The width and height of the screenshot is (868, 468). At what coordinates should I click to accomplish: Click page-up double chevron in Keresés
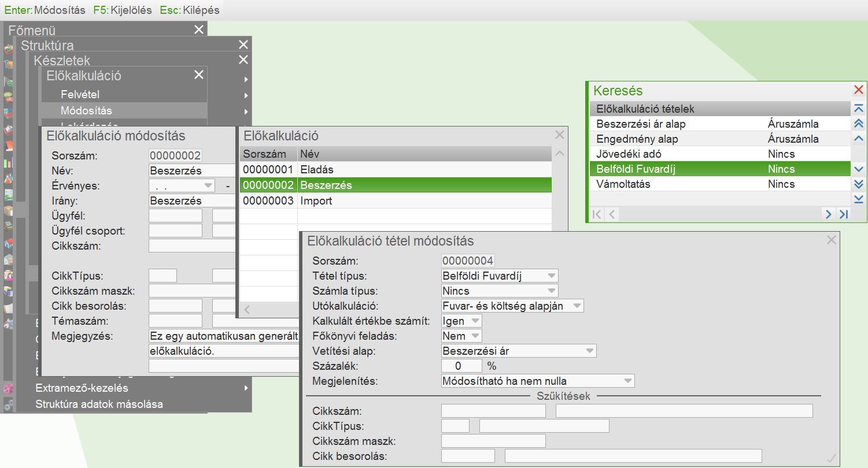(859, 124)
